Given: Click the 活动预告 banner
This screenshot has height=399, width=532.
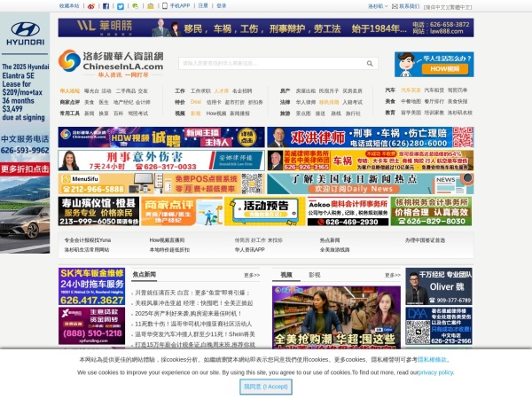Looking at the screenshot, I should (x=265, y=211).
